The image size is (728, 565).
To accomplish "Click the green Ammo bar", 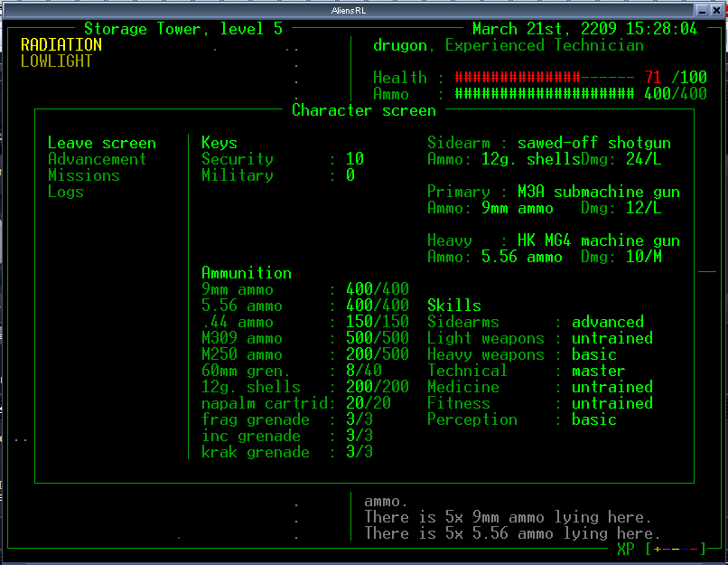I will click(x=545, y=94).
